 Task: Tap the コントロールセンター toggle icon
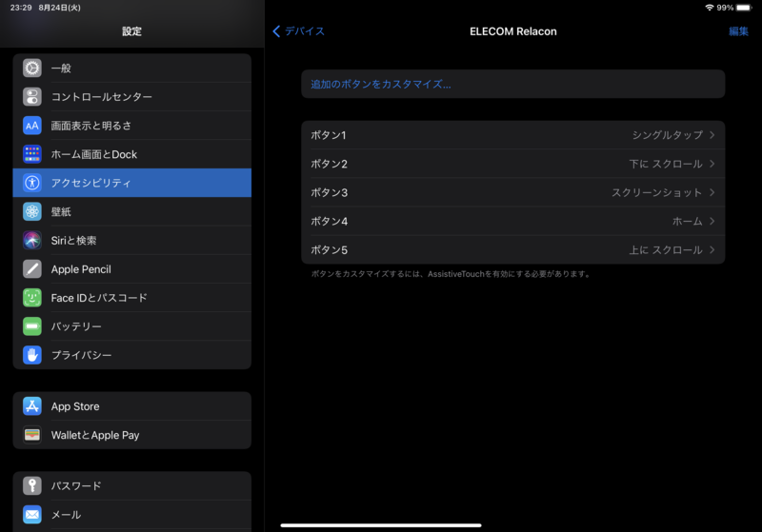(x=32, y=96)
